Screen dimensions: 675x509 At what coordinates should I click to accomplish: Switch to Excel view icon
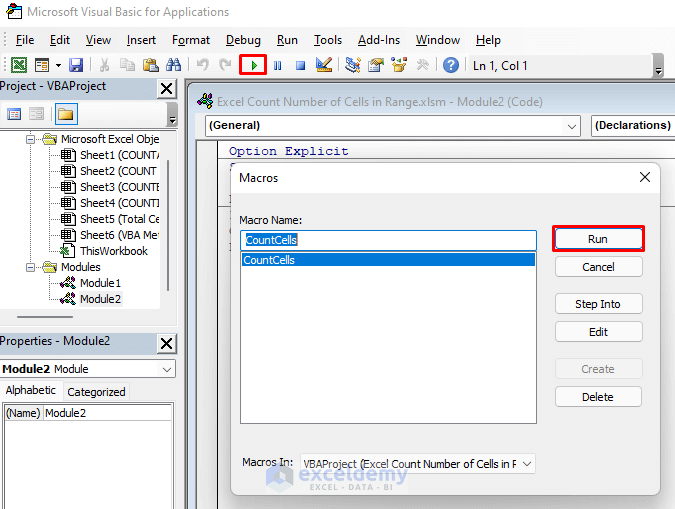pyautogui.click(x=19, y=65)
